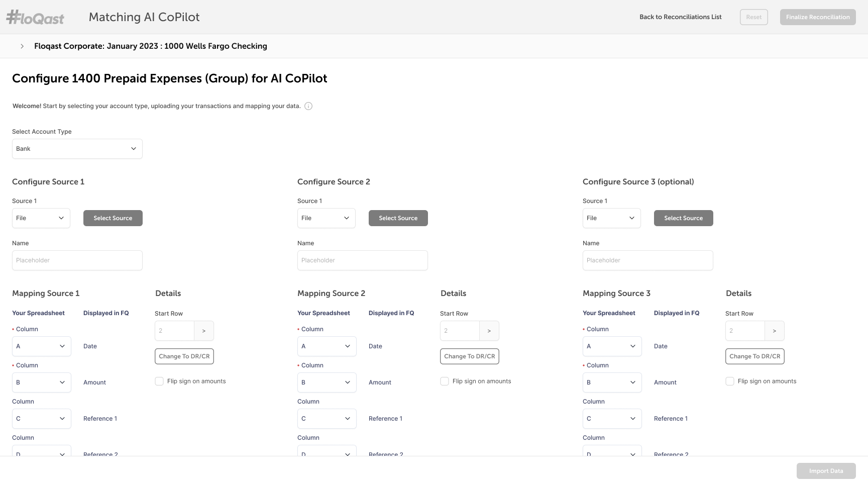This screenshot has width=868, height=486.
Task: Click the Floqast Corporate January 2023 breadcrumb title
Action: point(151,46)
